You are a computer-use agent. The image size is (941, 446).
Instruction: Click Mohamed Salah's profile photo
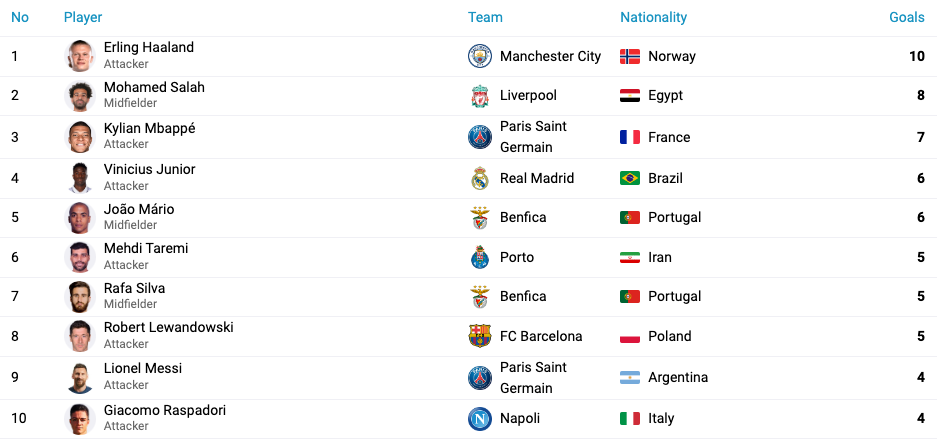pos(80,96)
